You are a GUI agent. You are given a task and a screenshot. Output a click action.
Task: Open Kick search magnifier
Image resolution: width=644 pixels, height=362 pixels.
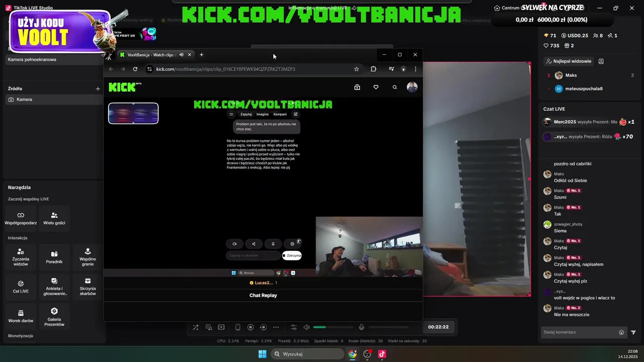[x=394, y=87]
